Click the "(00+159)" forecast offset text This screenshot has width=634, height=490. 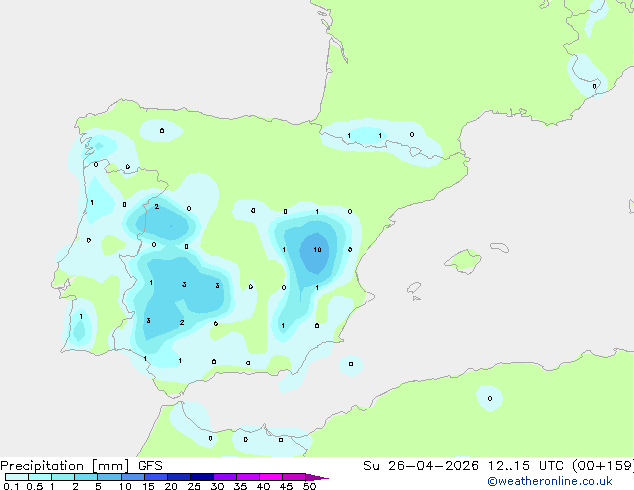pyautogui.click(x=603, y=466)
